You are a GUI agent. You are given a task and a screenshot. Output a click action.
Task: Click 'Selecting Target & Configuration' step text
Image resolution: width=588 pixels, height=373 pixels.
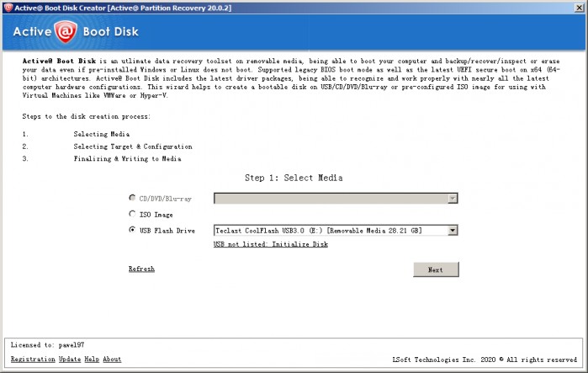click(133, 147)
